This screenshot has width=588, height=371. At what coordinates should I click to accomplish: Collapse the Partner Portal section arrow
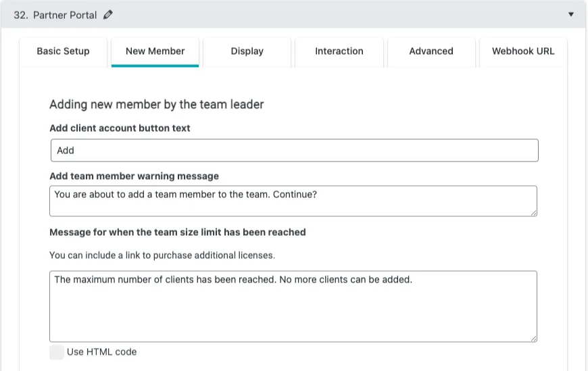pos(570,14)
